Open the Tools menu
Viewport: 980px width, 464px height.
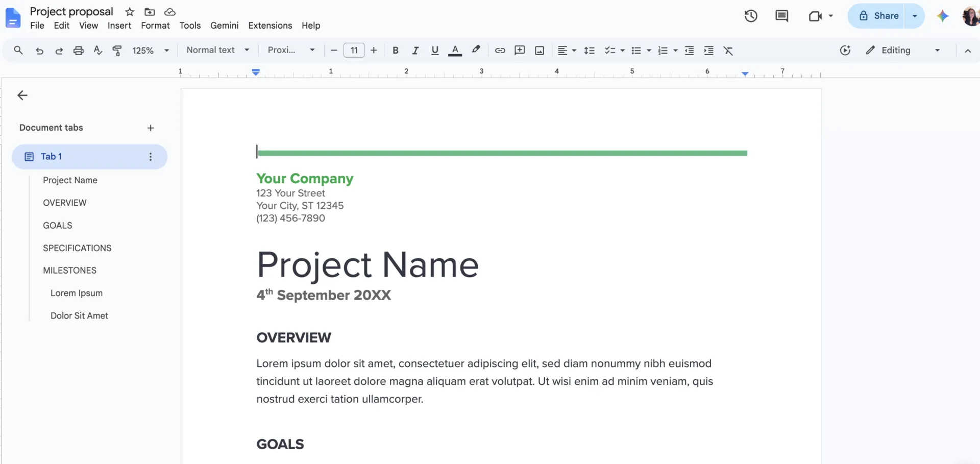[190, 26]
